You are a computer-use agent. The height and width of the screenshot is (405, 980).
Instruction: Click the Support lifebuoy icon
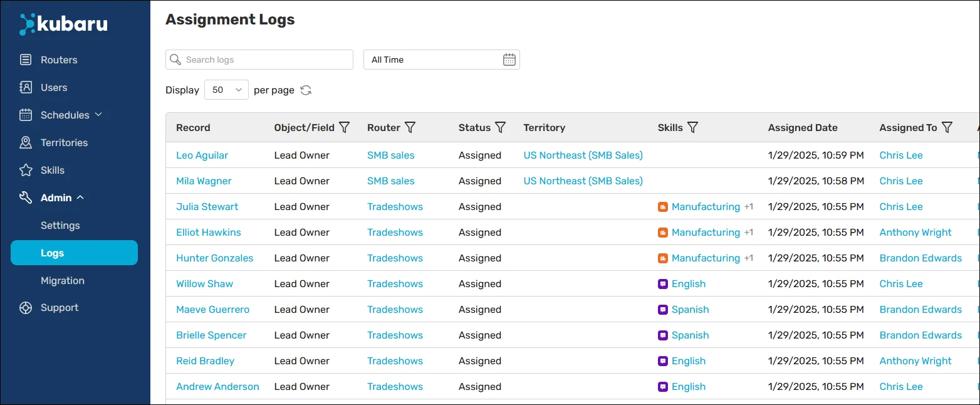click(26, 308)
